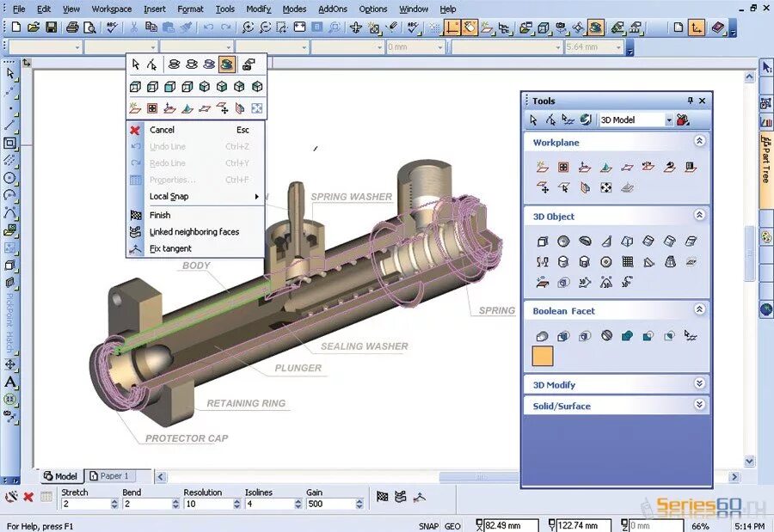
Task: Toggle the pin on Tools panel
Action: [x=690, y=101]
